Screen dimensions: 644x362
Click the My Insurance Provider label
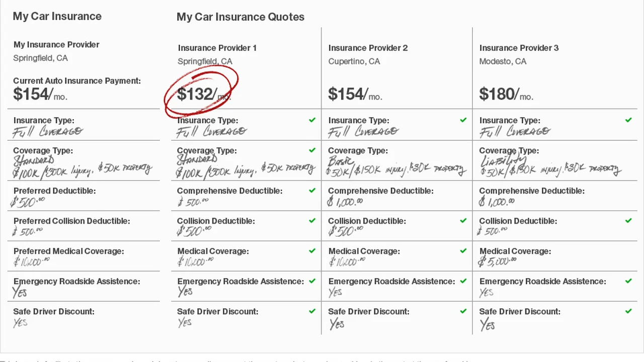[x=56, y=44]
